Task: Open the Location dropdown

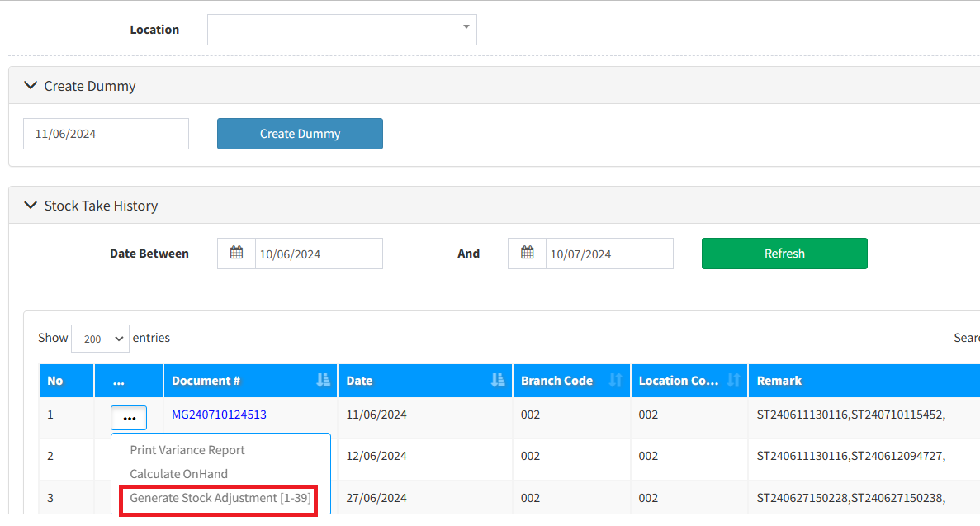Action: click(341, 30)
